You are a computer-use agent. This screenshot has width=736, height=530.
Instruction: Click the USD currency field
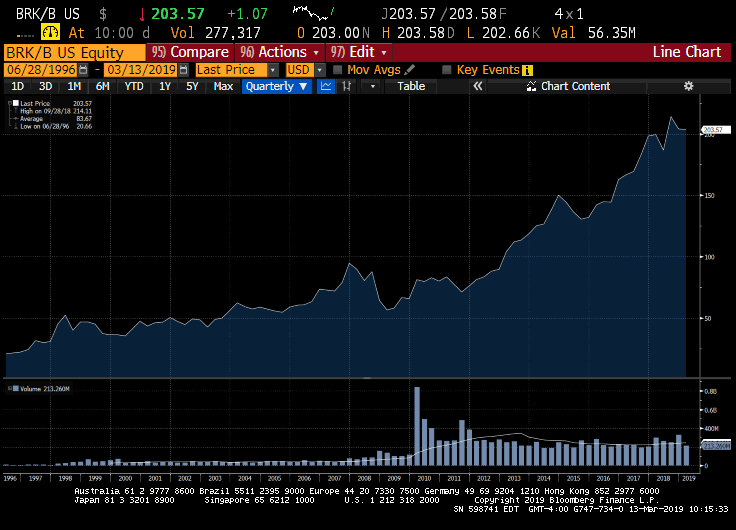tap(299, 70)
